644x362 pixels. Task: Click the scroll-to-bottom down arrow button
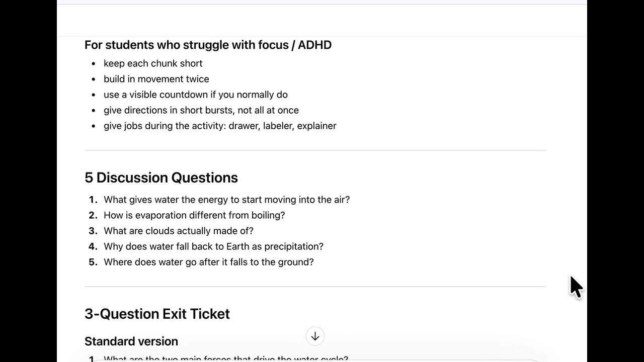315,336
